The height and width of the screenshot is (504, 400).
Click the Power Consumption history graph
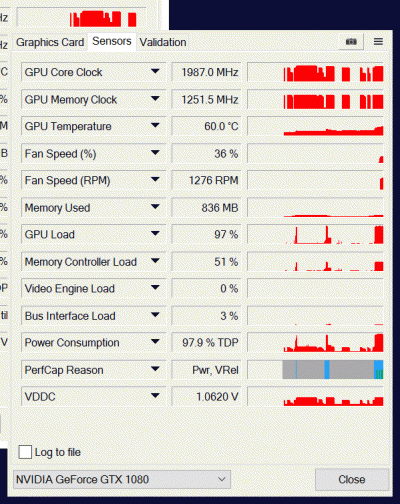coord(315,343)
